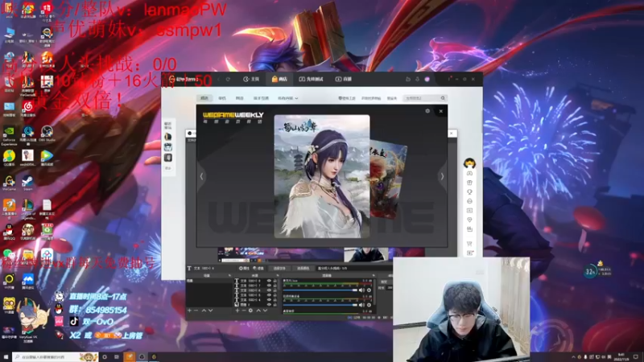
Task: Open third recent game icon in WeGame left sidebar
Action: click(x=168, y=158)
